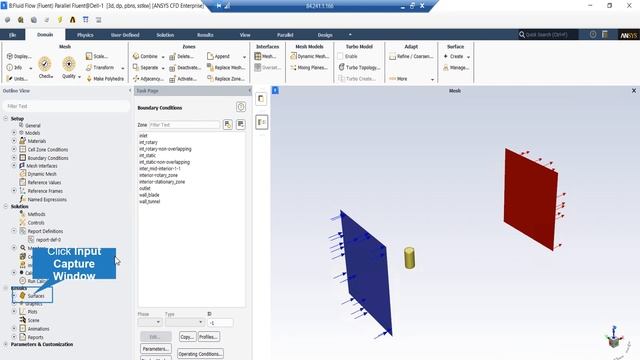
Task: Expand the Reference Frames node
Action: [x=14, y=191]
